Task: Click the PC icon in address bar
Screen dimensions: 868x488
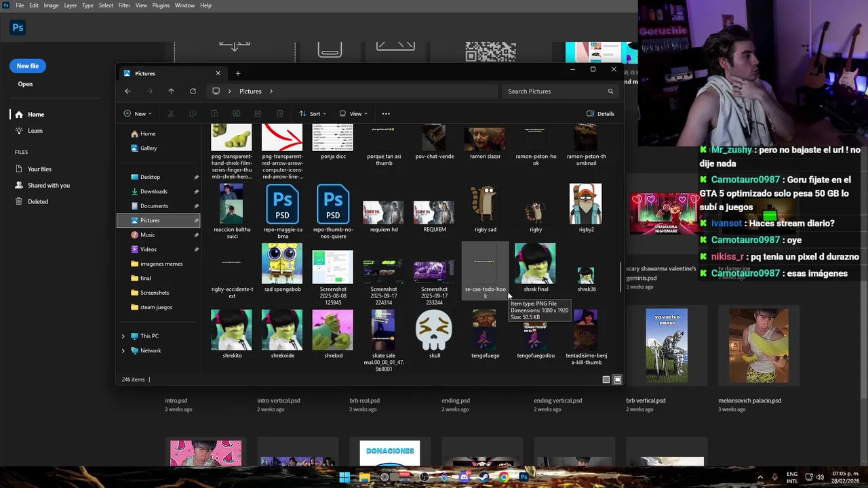Action: pos(216,91)
